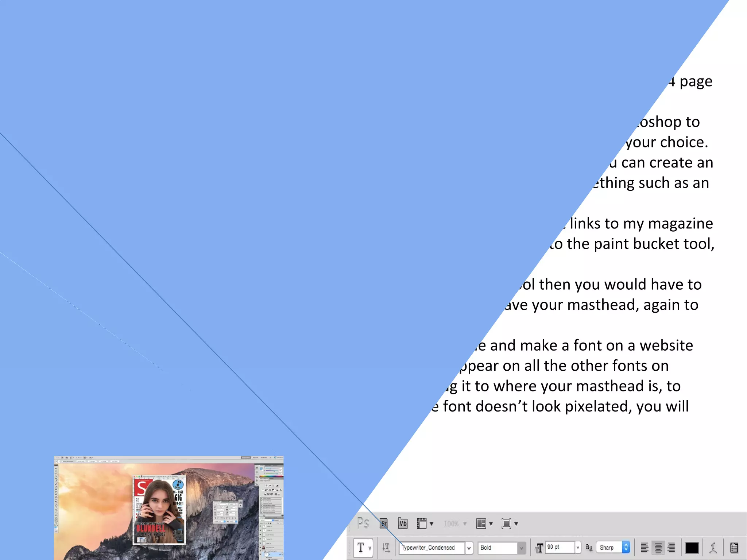Click the black text color swatch
Viewport: 747px width, 560px height.
(x=692, y=548)
